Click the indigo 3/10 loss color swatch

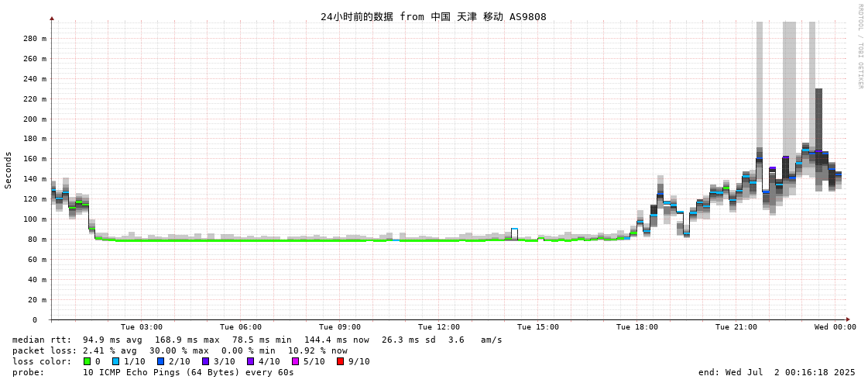[x=205, y=361]
